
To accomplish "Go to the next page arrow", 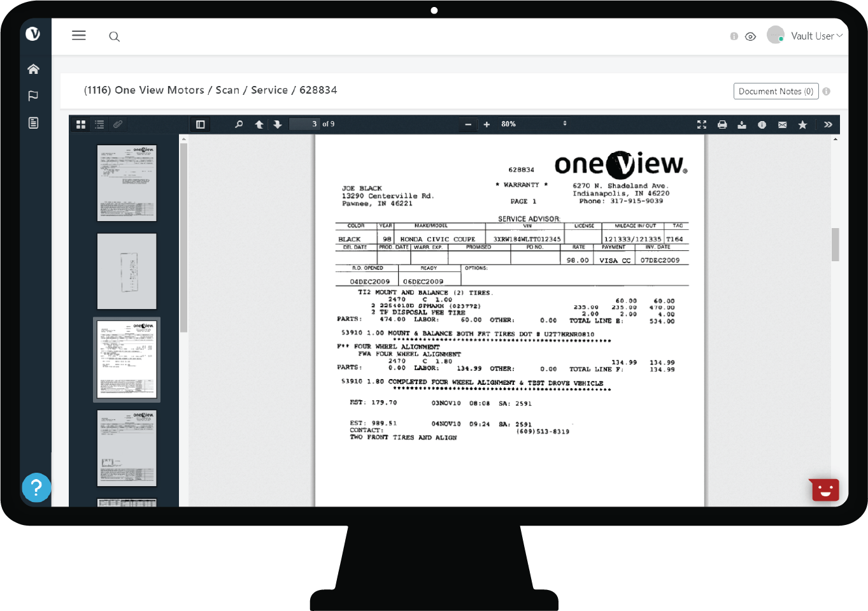I will click(278, 124).
